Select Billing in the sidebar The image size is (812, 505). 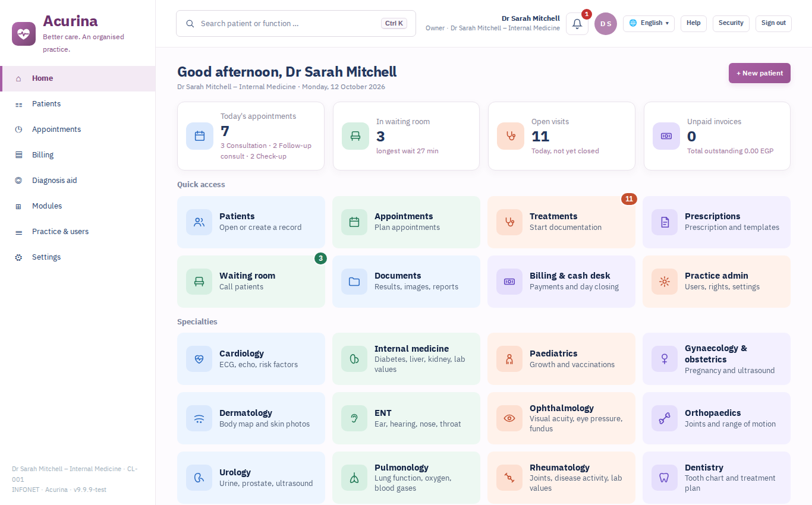[78, 155]
